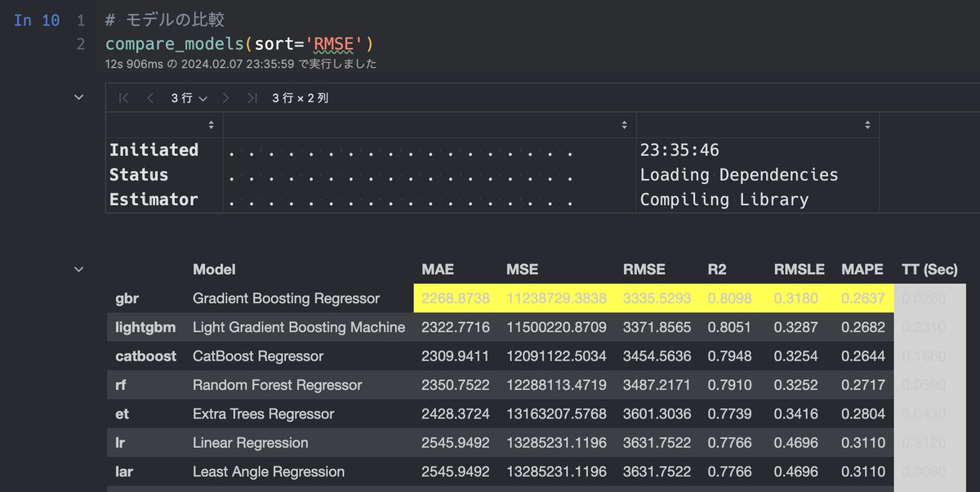980x492 pixels.
Task: Click 'Linear Regression' model name
Action: point(251,443)
